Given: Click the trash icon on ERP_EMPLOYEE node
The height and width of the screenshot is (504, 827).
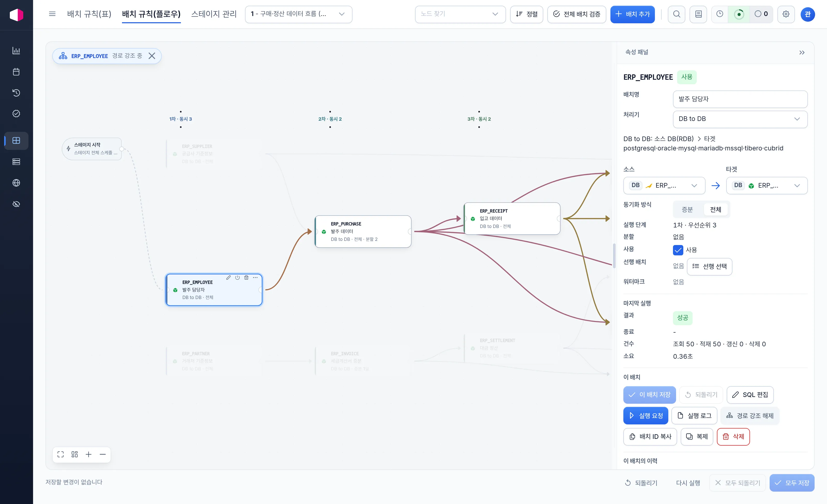Looking at the screenshot, I should click(x=246, y=278).
